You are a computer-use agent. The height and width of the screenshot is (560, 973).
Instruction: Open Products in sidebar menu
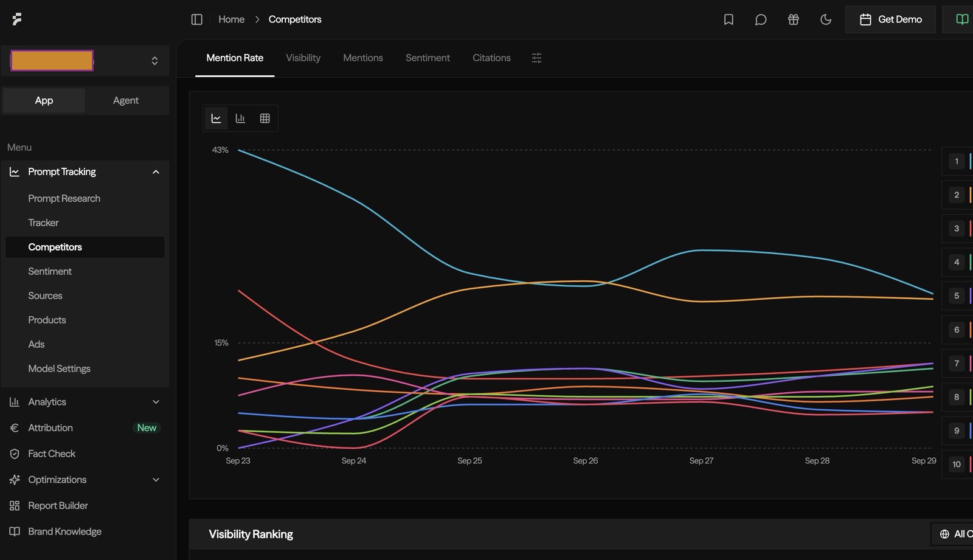47,320
